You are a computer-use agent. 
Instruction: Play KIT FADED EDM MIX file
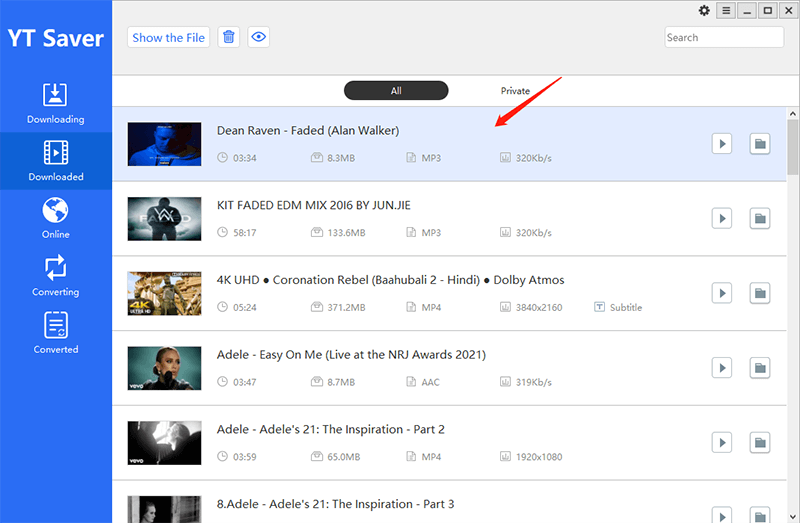(722, 218)
